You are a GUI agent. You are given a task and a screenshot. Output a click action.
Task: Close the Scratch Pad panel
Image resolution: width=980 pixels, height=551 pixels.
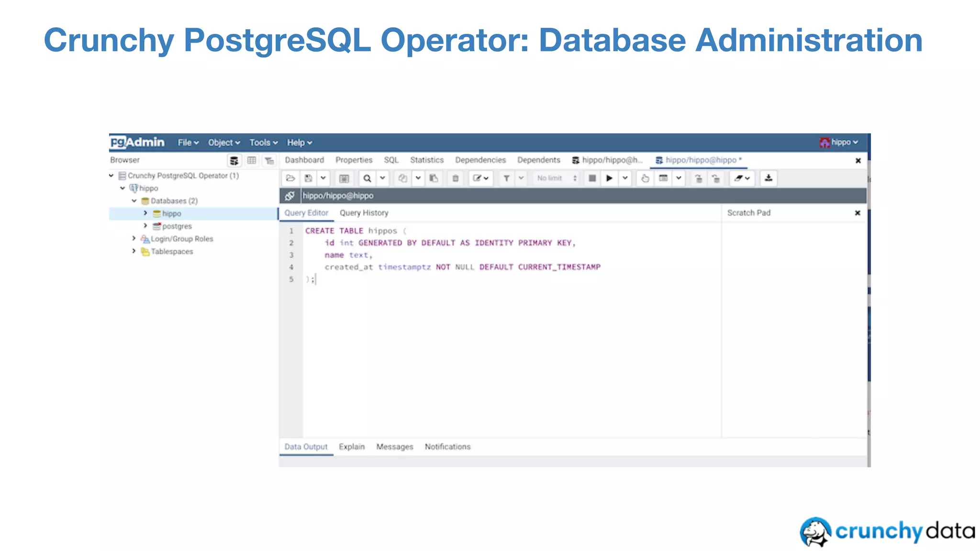(857, 213)
